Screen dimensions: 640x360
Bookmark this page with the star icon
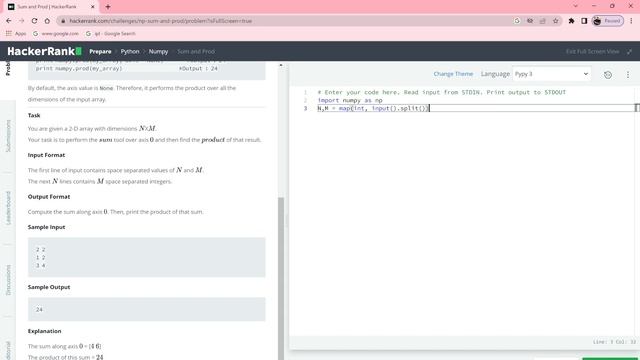coord(556,21)
